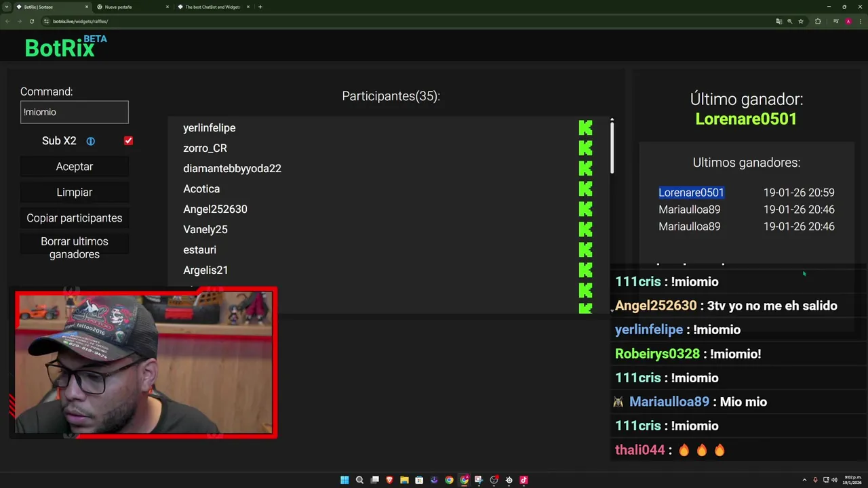868x488 pixels.
Task: Click Borrar ultimos ganadores button
Action: [x=75, y=247]
